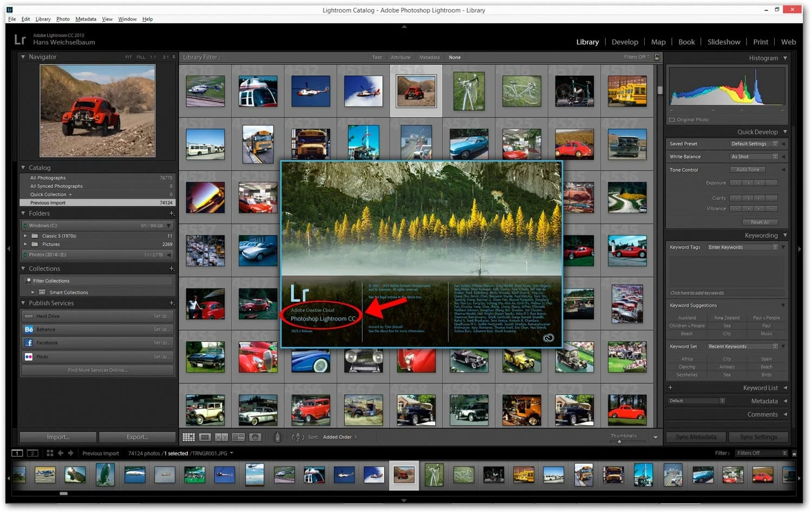This screenshot has height=513, width=812.
Task: Open the White Balance As Shot dropdown
Action: coord(754,157)
